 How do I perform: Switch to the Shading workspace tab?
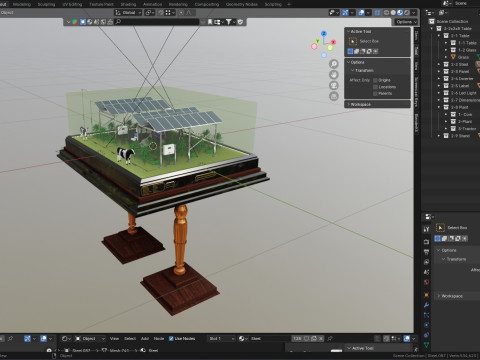pos(128,4)
